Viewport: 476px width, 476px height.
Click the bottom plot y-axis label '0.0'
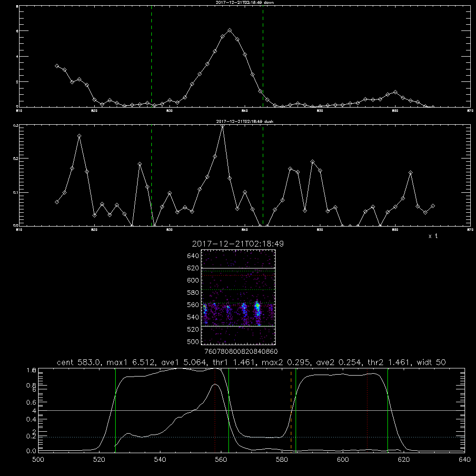31,451
